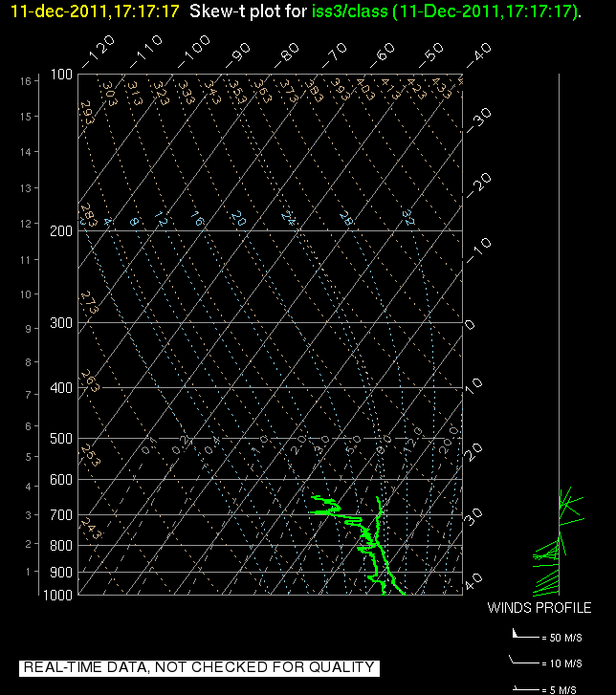The height and width of the screenshot is (695, 616).
Task: Click the 400 pressure level label
Action: pyautogui.click(x=61, y=388)
